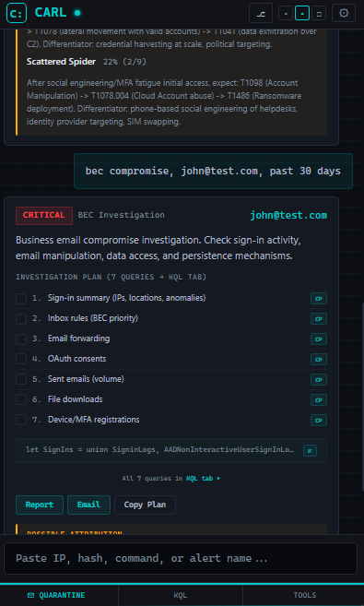Mark File downloads as done
This screenshot has height=606, width=364.
coord(21,400)
